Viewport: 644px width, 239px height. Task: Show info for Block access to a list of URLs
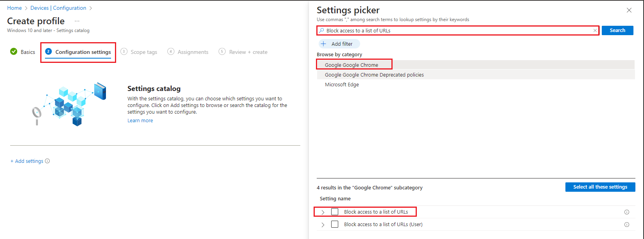pyautogui.click(x=627, y=212)
